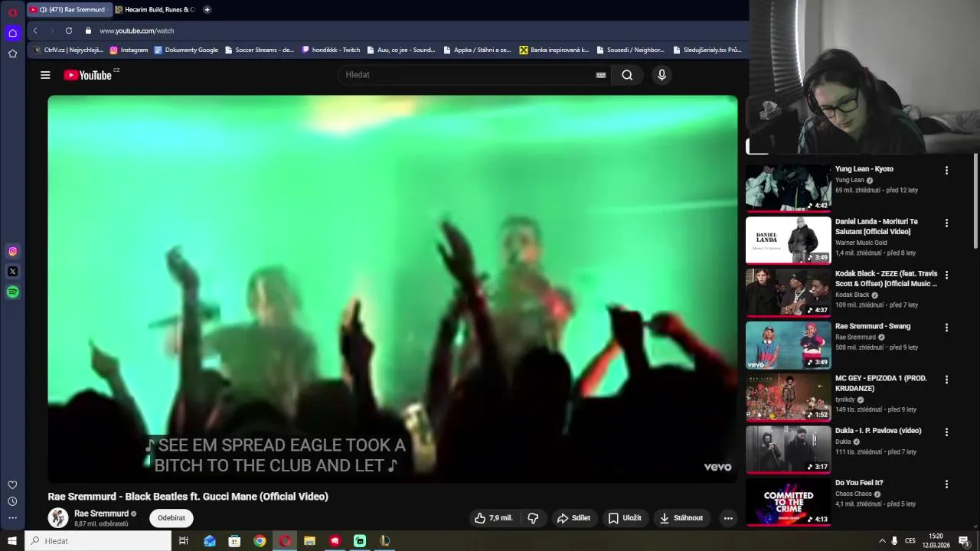Save the video with Uložit
Viewport: 980px width, 551px height.
(625, 518)
